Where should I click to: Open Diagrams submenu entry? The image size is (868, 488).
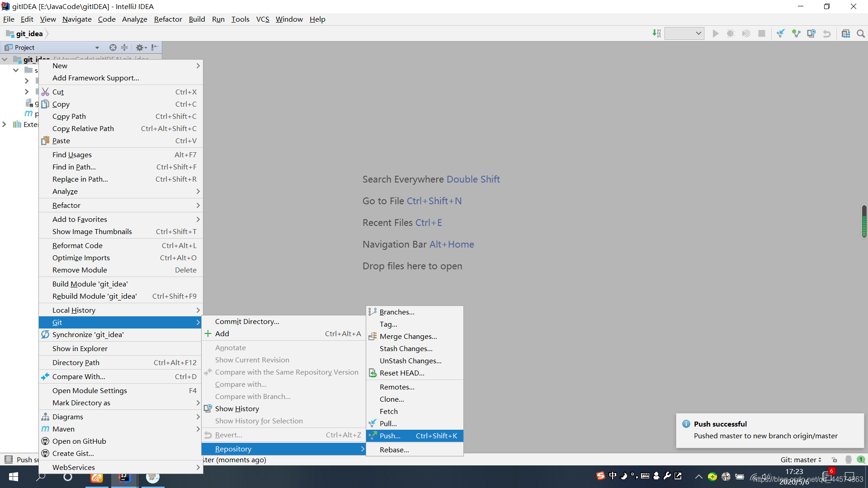coord(121,417)
